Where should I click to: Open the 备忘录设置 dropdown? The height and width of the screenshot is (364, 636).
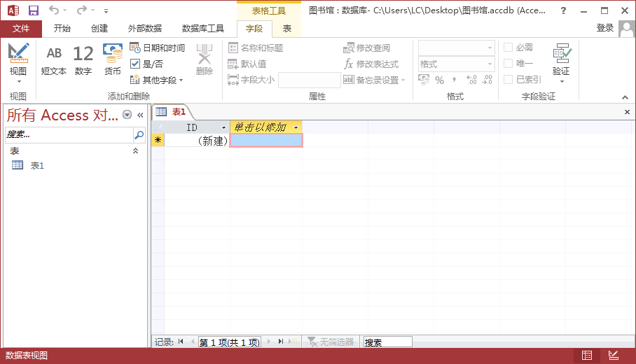[374, 80]
